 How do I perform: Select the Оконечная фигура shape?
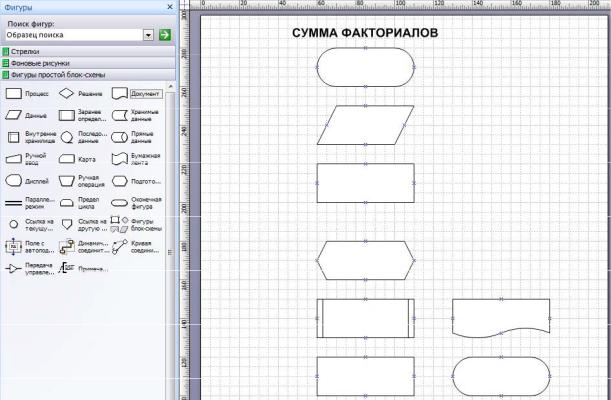pyautogui.click(x=136, y=203)
